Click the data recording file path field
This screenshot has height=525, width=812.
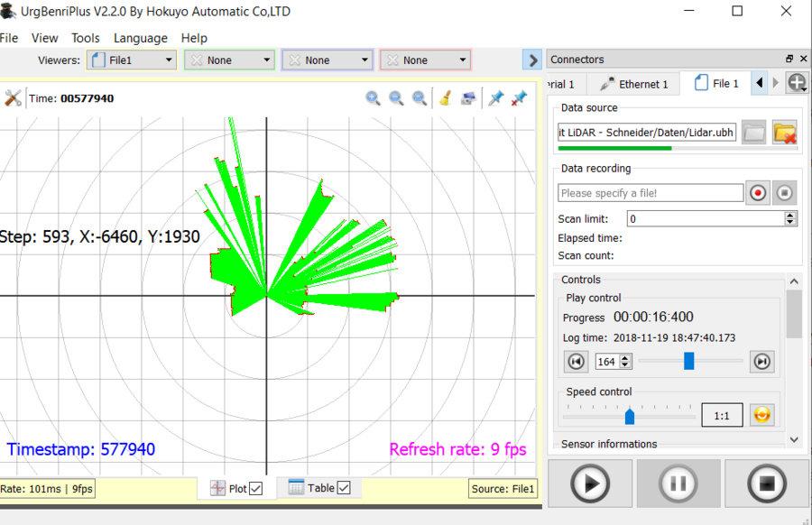click(x=650, y=193)
